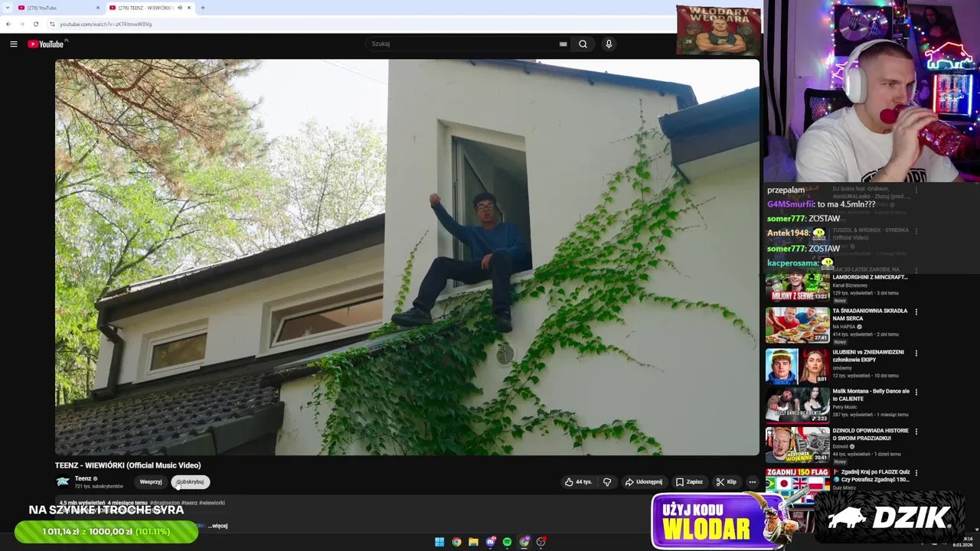The width and height of the screenshot is (980, 551).
Task: Save the video with Zapisz
Action: pyautogui.click(x=689, y=482)
